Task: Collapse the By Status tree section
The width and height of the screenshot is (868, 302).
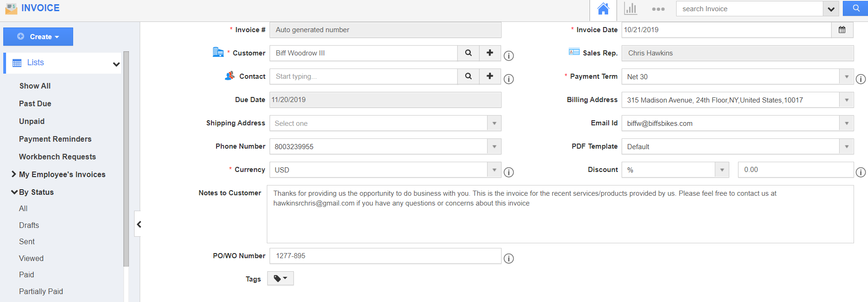Action: [x=14, y=192]
